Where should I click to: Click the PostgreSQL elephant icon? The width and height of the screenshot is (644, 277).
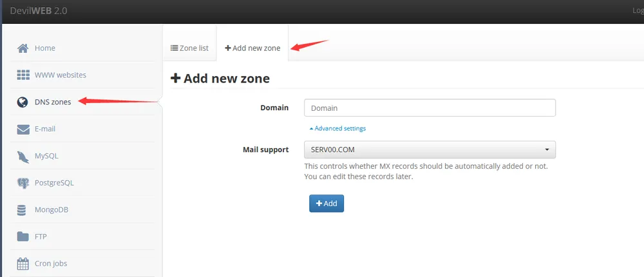coord(23,183)
